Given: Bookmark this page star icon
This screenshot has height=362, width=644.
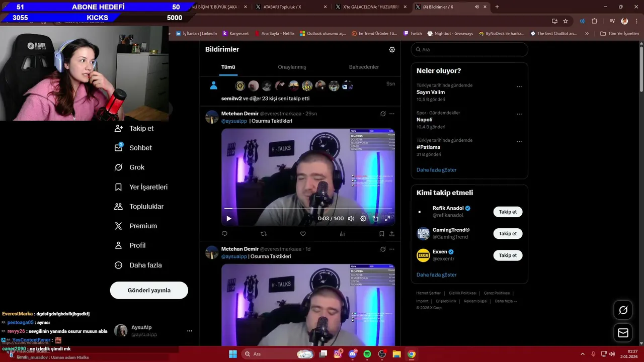Looking at the screenshot, I should click(x=566, y=21).
